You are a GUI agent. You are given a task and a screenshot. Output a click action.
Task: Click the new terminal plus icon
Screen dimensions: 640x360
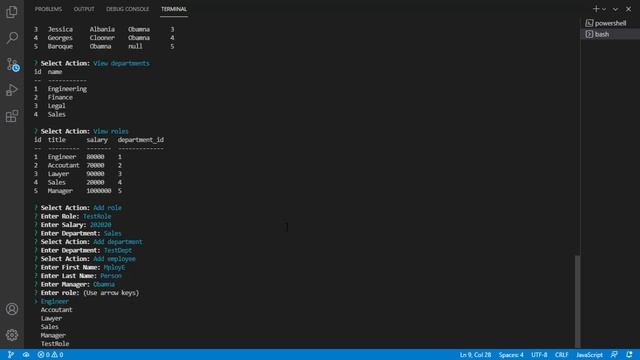596,9
